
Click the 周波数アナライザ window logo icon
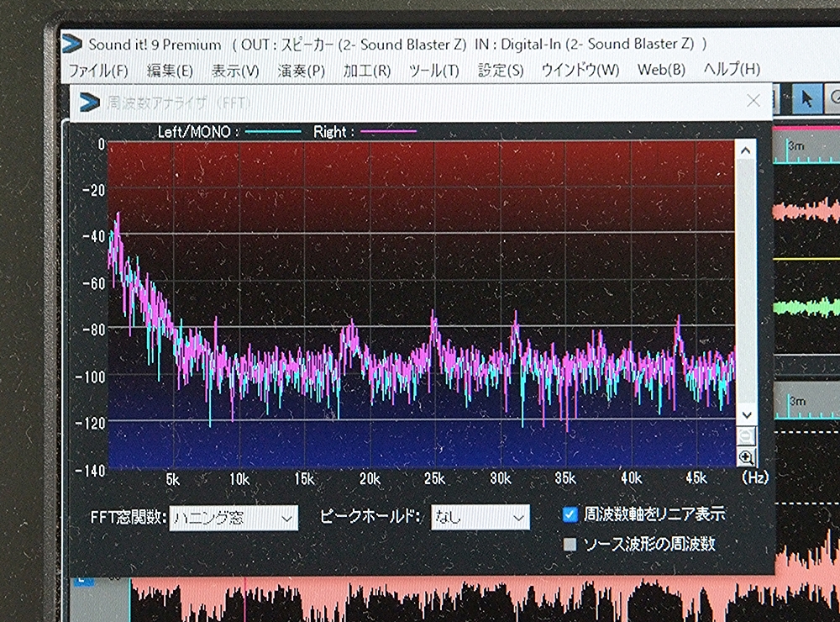click(x=90, y=103)
